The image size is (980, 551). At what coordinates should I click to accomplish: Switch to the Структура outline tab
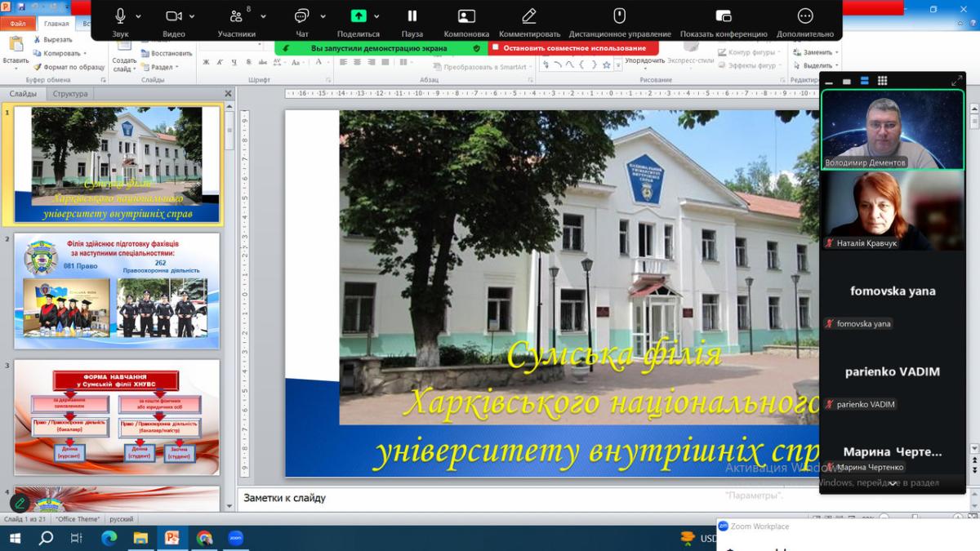tap(70, 94)
